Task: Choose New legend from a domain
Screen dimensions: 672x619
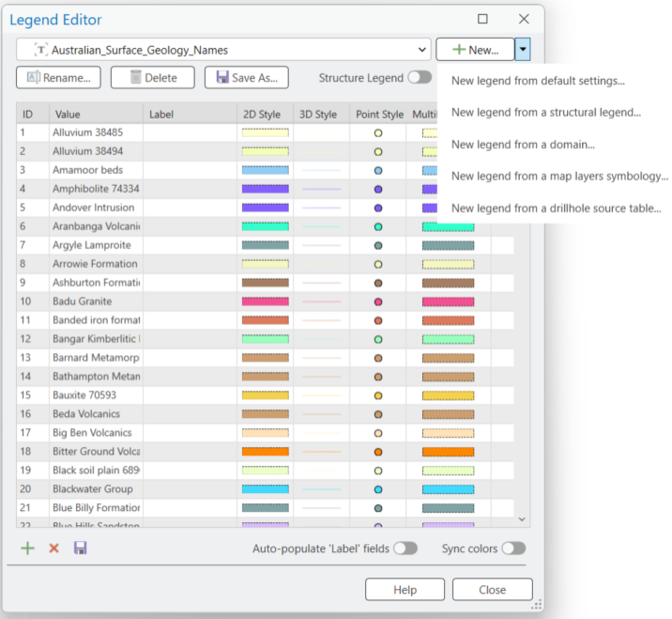Action: click(x=523, y=145)
